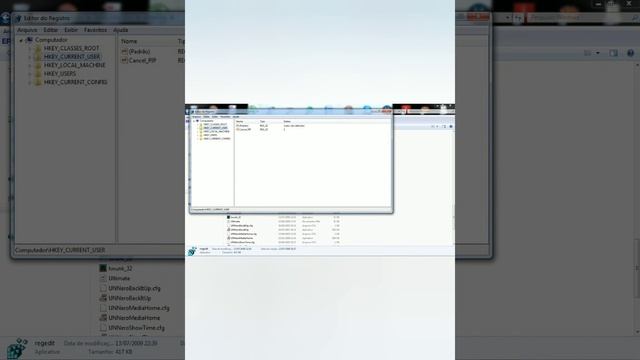Click large dimmed Explorer back navigation arrow

[x=5, y=18]
